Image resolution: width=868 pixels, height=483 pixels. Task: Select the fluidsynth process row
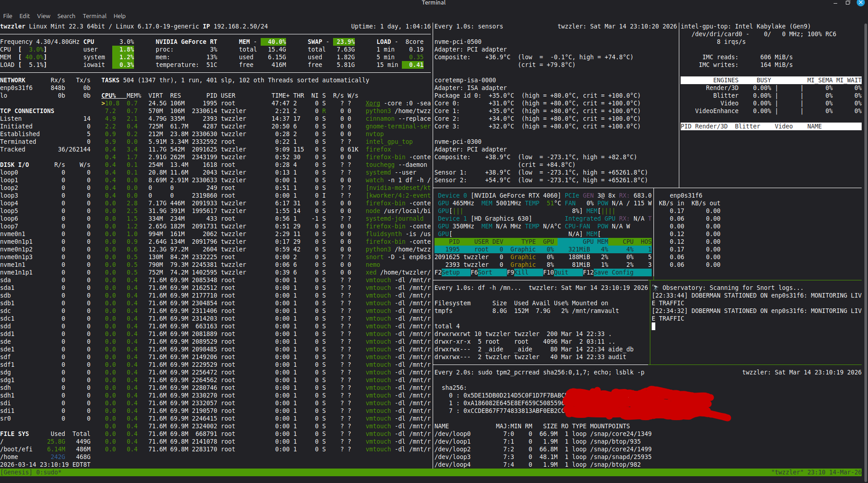[266, 234]
